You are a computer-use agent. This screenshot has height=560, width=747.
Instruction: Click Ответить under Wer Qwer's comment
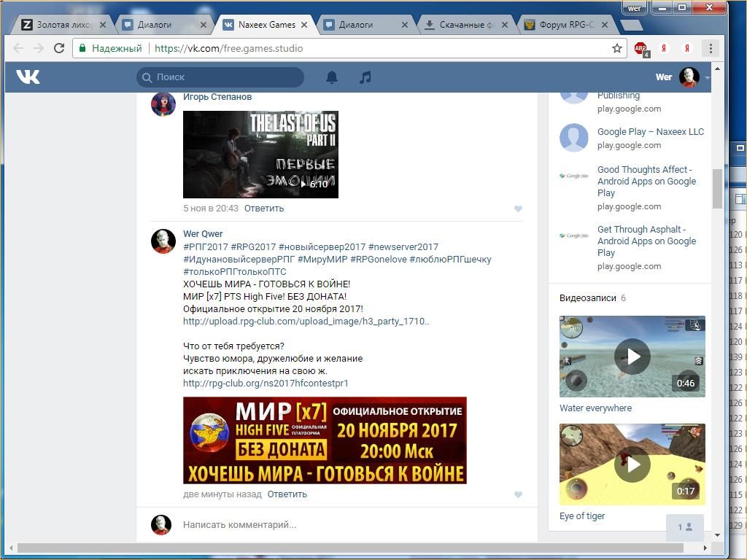(287, 494)
